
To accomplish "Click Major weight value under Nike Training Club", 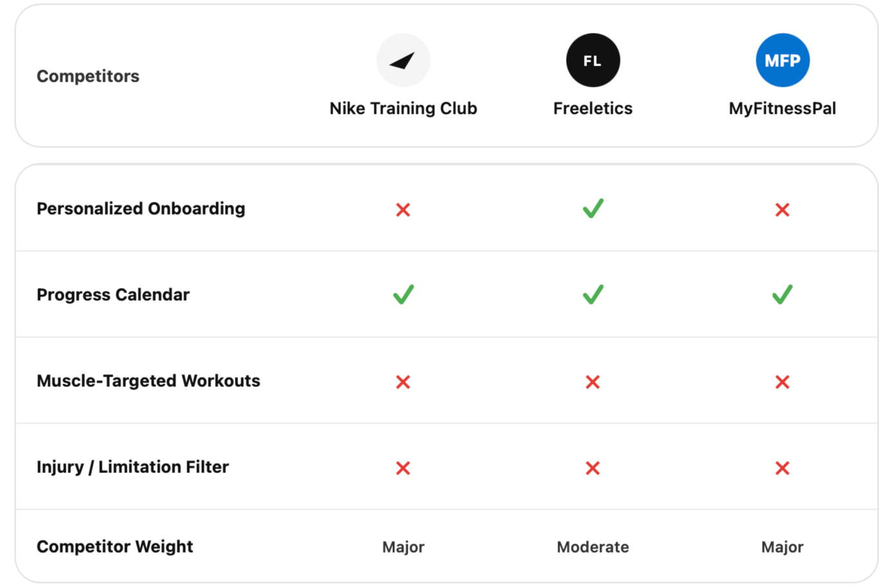I will pos(403,547).
